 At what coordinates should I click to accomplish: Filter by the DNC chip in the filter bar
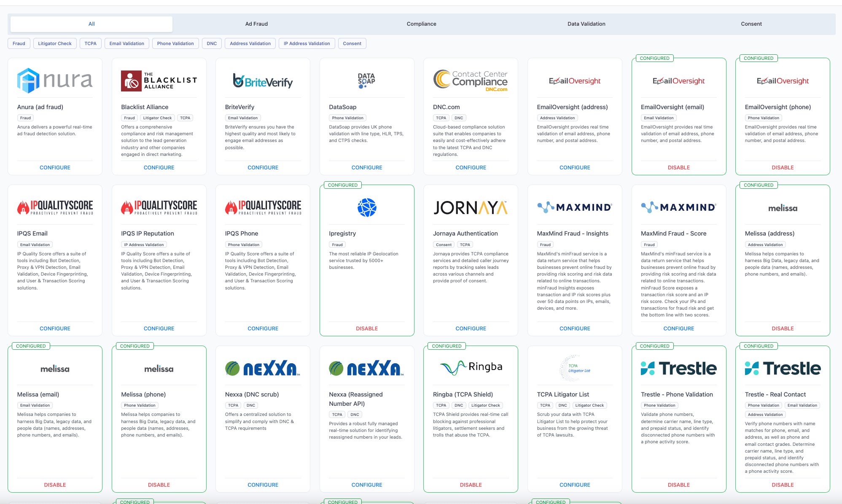click(x=212, y=43)
